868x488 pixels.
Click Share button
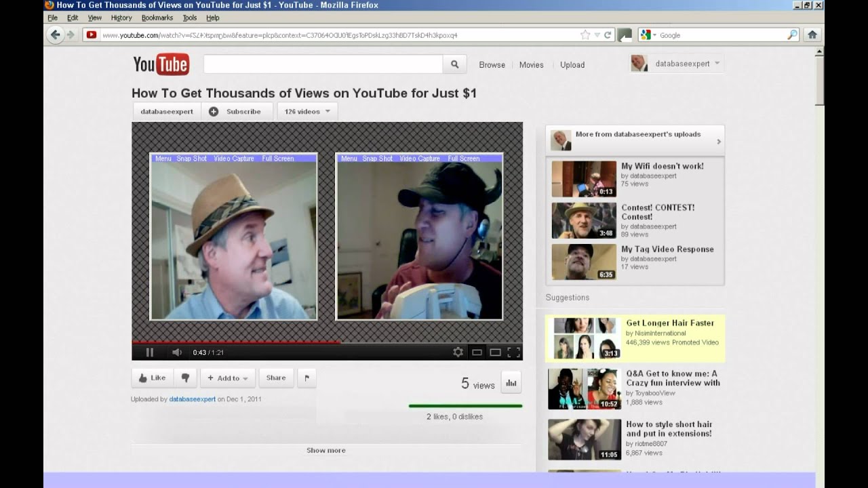(x=276, y=378)
